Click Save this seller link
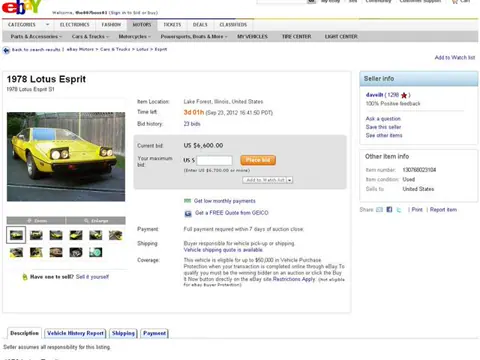The height and width of the screenshot is (360, 480). point(383,127)
